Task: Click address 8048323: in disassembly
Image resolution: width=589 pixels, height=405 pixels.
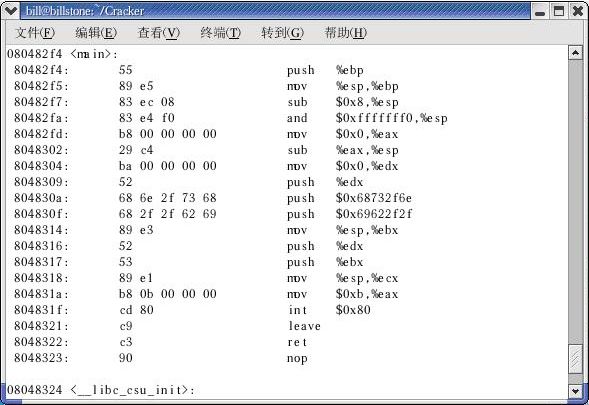Action: point(41,358)
